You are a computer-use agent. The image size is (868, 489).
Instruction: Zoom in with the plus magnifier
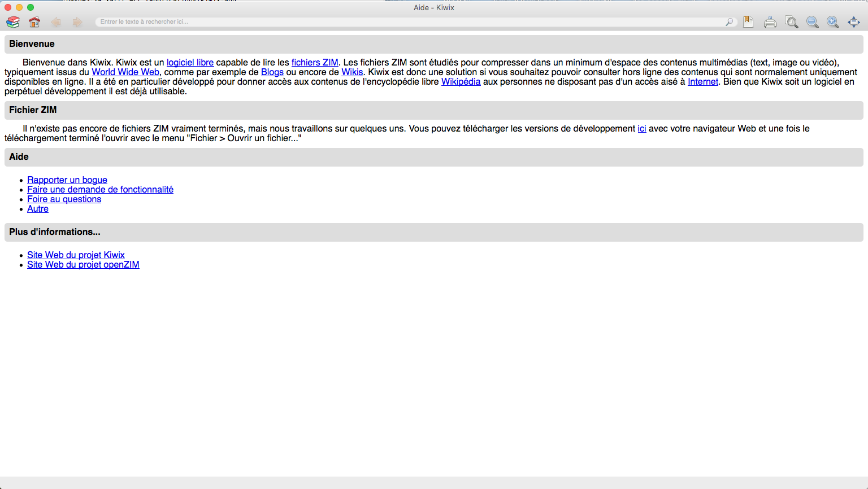tap(833, 22)
